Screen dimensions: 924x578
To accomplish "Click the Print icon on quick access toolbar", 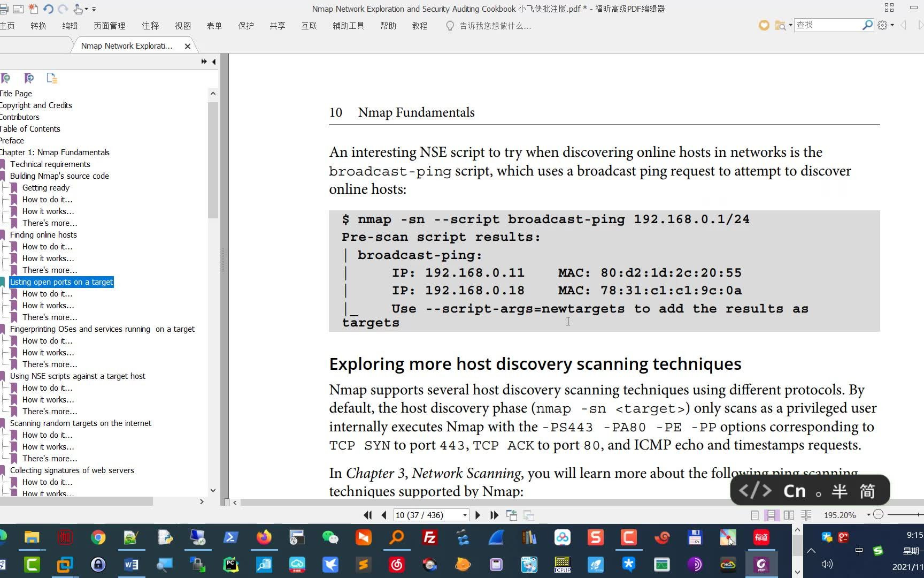I will (4, 9).
